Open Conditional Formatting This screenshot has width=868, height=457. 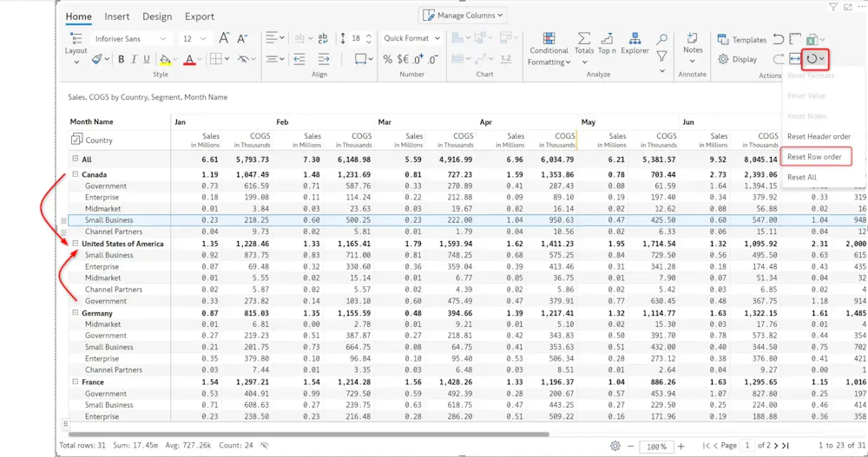coord(549,49)
